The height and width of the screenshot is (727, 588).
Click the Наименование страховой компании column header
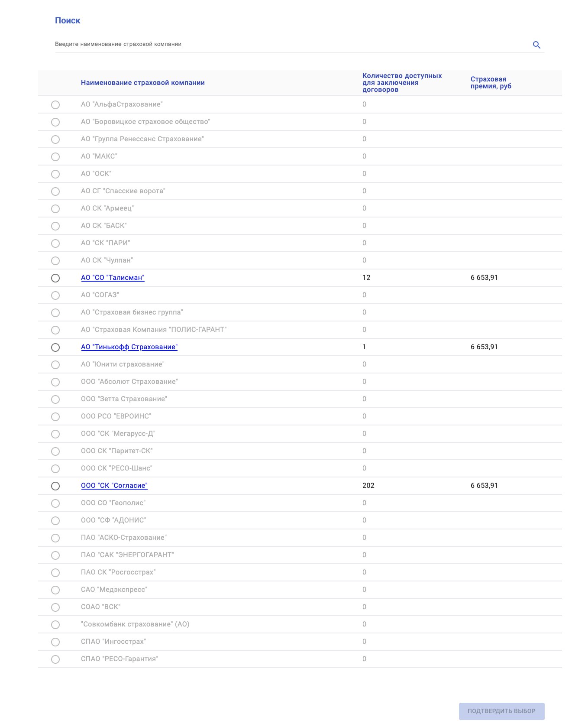coord(143,83)
